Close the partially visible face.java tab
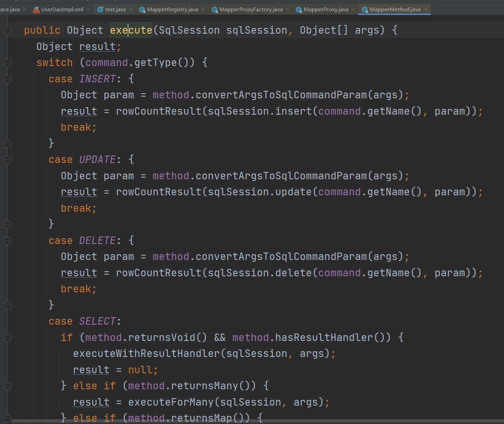The height and width of the screenshot is (424, 504). click(25, 9)
